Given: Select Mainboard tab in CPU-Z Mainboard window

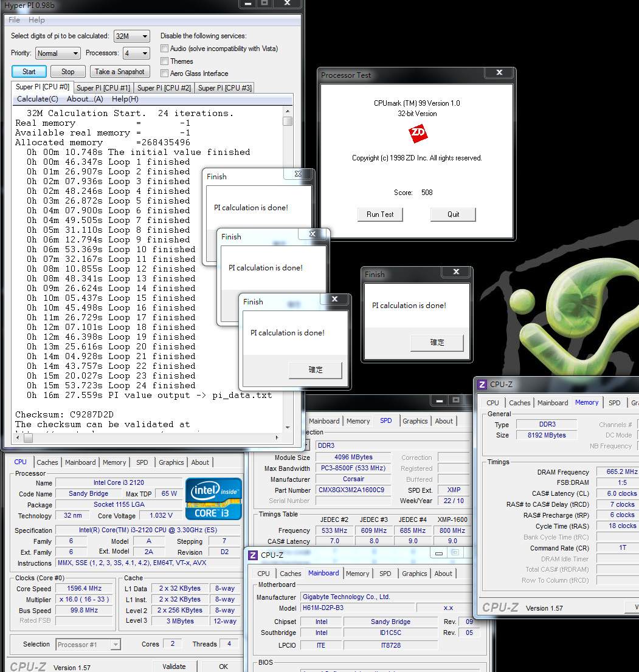Looking at the screenshot, I should (323, 573).
